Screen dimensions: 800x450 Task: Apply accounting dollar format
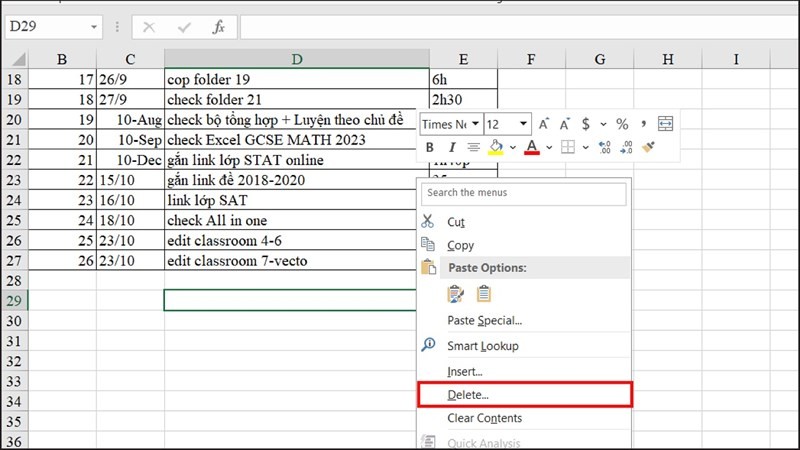coord(586,124)
